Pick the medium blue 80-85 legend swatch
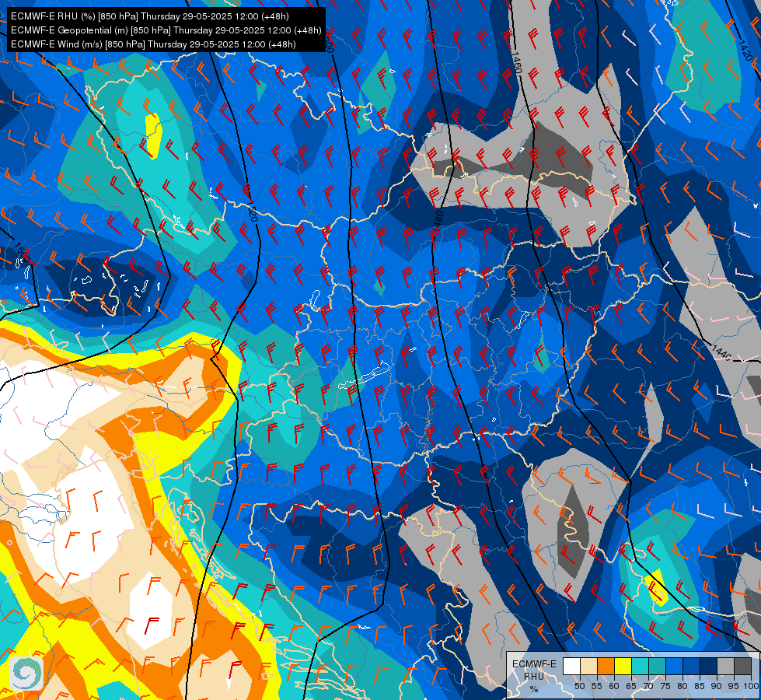 pos(690,666)
